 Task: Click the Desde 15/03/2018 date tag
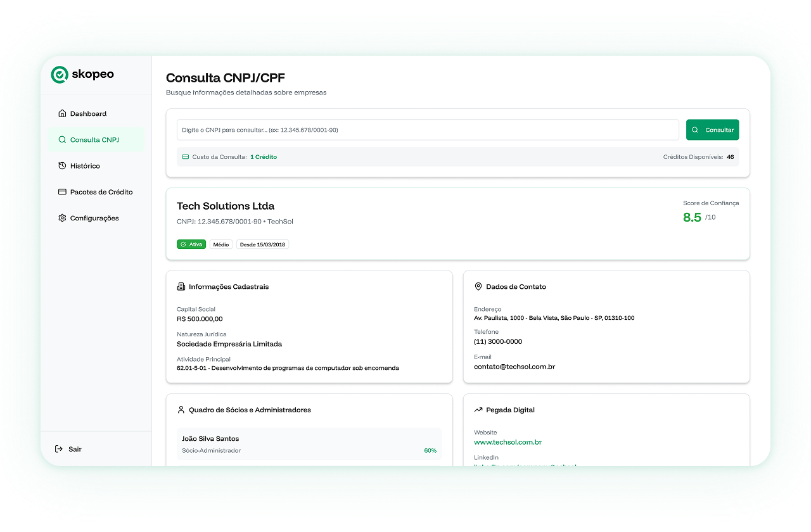pos(262,244)
